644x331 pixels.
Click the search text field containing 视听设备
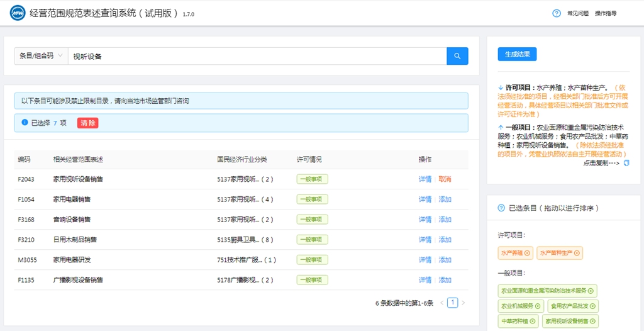pyautogui.click(x=257, y=56)
